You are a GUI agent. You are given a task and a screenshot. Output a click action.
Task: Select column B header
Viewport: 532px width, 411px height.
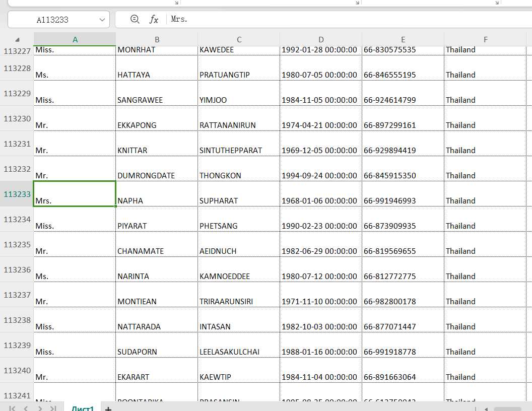point(157,39)
